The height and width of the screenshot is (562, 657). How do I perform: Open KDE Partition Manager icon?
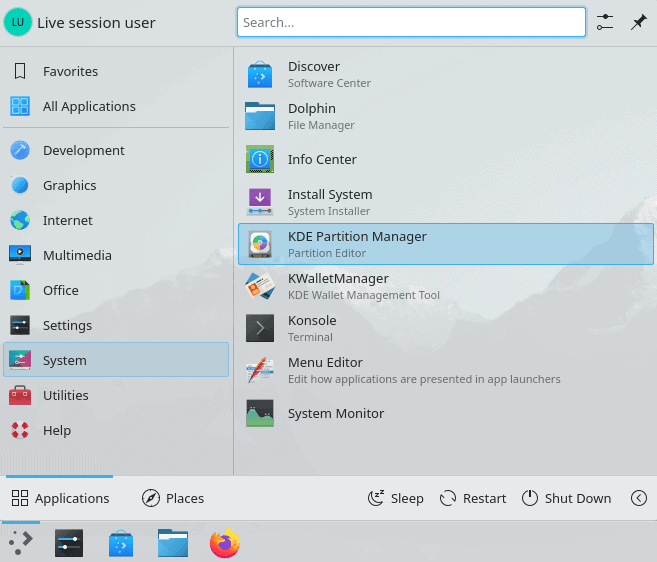pyautogui.click(x=260, y=244)
